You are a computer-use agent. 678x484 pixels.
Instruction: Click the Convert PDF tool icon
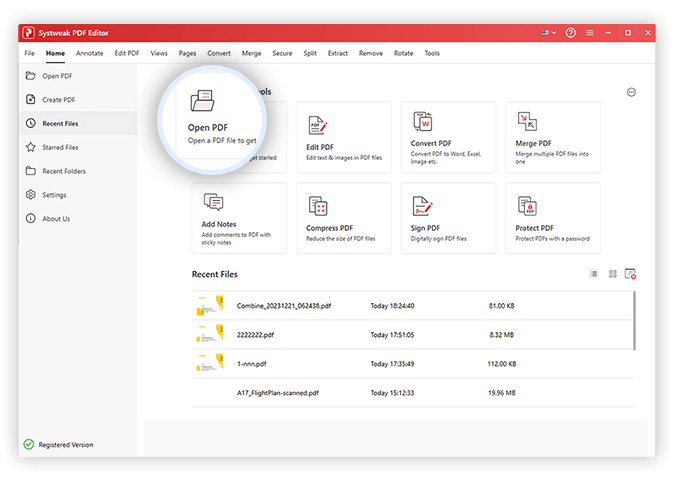[422, 122]
